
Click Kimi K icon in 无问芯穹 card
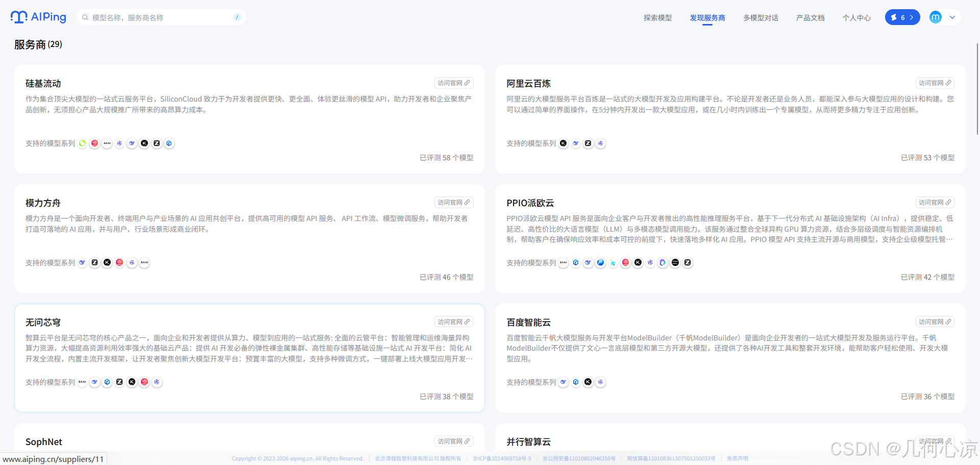click(132, 382)
